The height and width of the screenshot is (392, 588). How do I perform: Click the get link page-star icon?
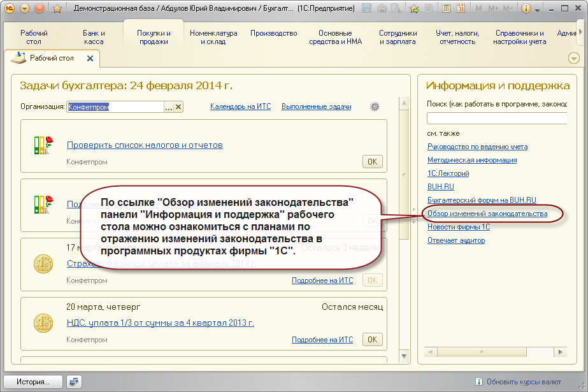429,8
